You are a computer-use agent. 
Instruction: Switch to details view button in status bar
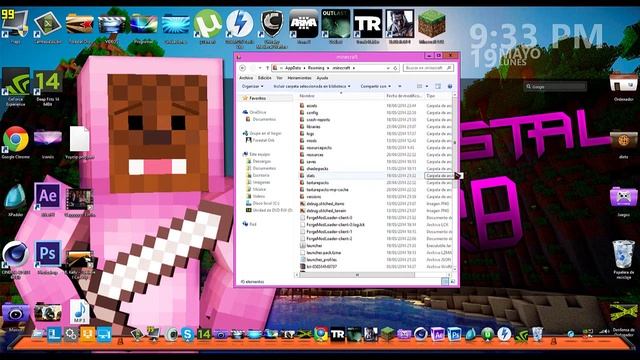[445, 281]
